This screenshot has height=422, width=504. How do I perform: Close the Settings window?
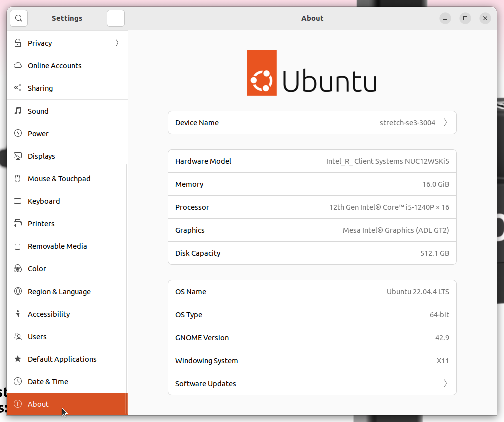click(485, 18)
